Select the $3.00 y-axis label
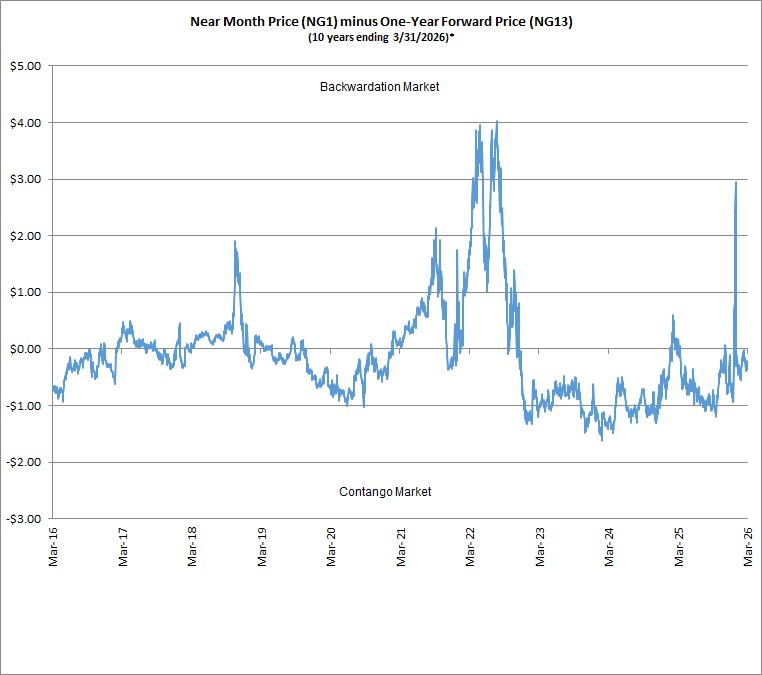 (x=26, y=179)
